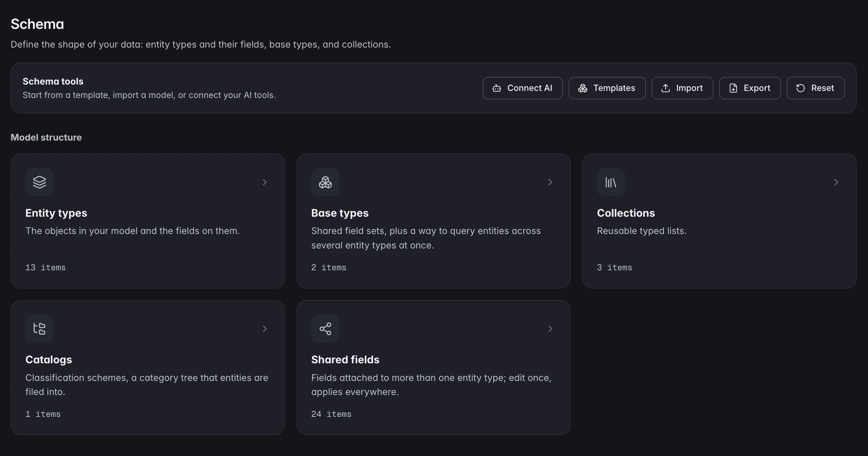Open Collections via its chevron arrow
Screen dimensions: 868x456
[x=836, y=182]
